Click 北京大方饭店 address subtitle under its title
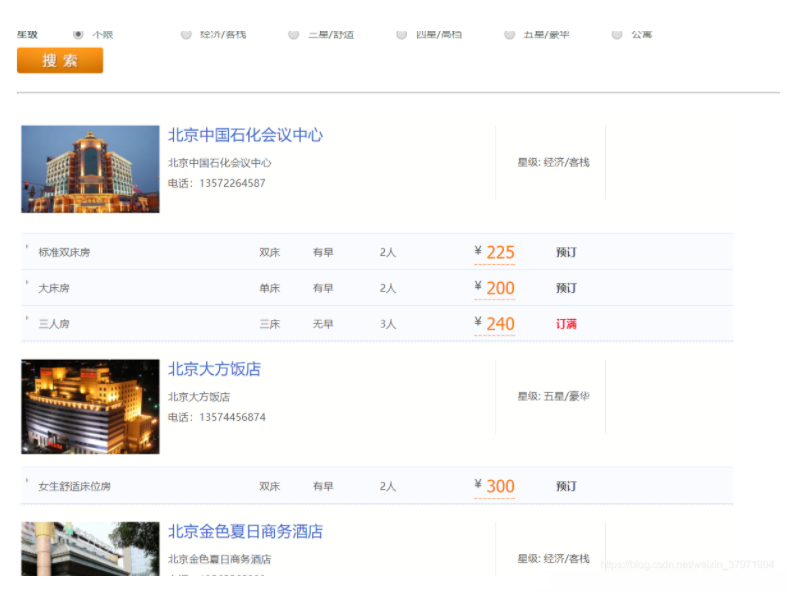The width and height of the screenshot is (796, 601). tap(199, 397)
